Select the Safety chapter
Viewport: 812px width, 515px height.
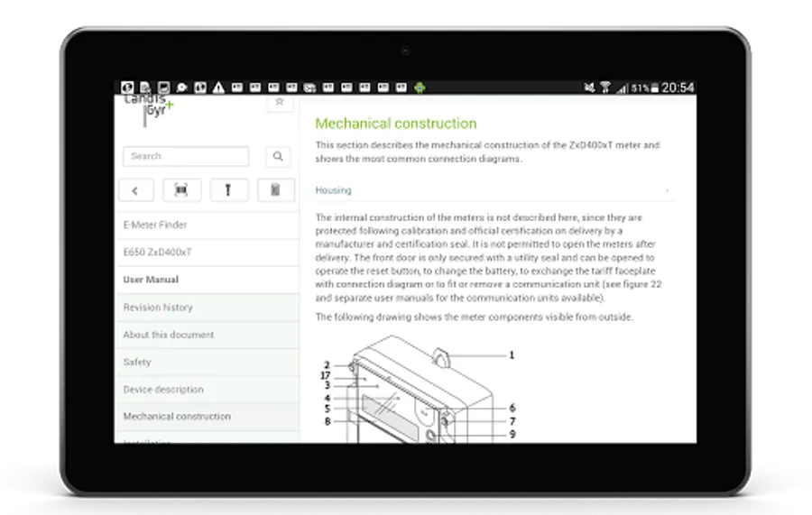tap(208, 363)
